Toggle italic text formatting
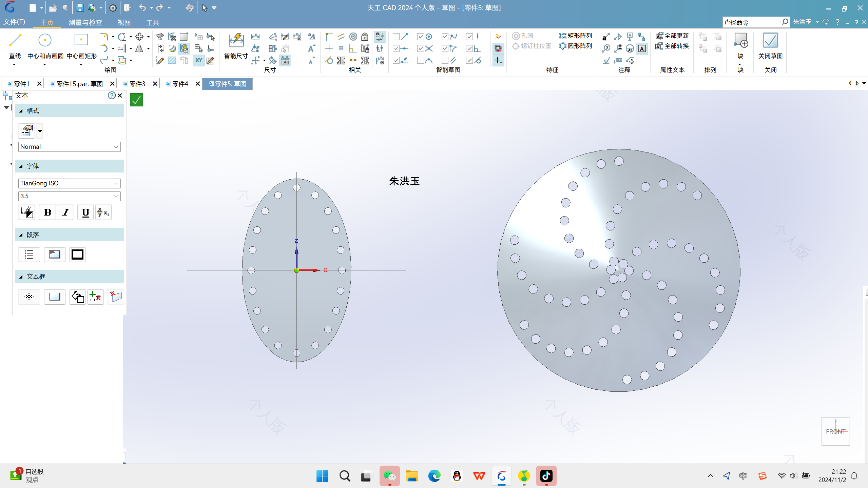Viewport: 868px width, 488px height. (66, 212)
